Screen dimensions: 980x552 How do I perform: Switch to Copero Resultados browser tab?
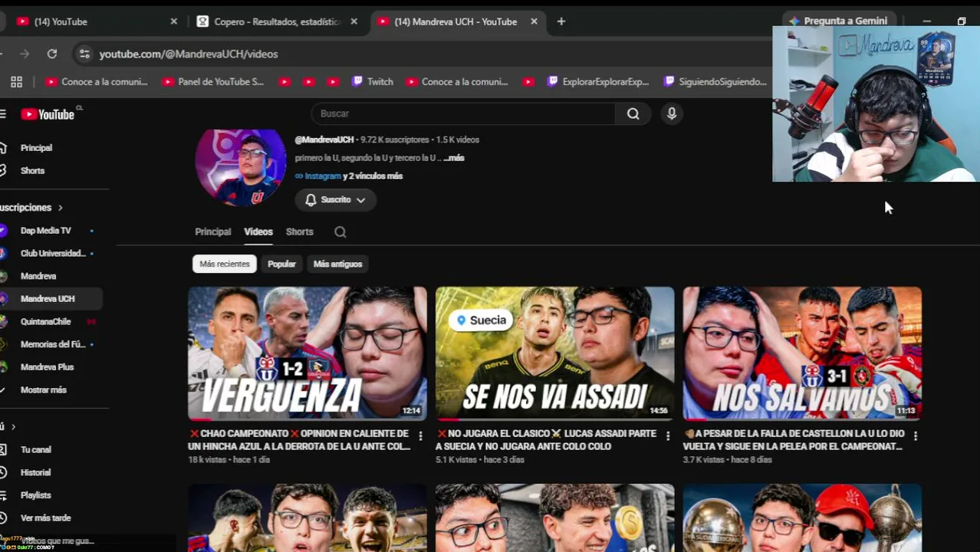tap(277, 21)
